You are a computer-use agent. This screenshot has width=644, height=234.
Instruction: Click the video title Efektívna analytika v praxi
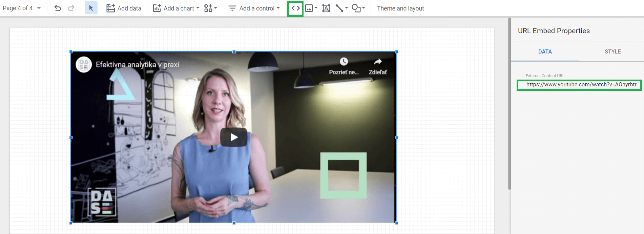coord(138,65)
